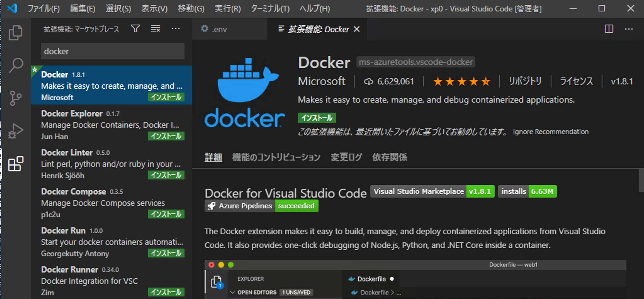Open the ヘルプ(H) menu

315,8
